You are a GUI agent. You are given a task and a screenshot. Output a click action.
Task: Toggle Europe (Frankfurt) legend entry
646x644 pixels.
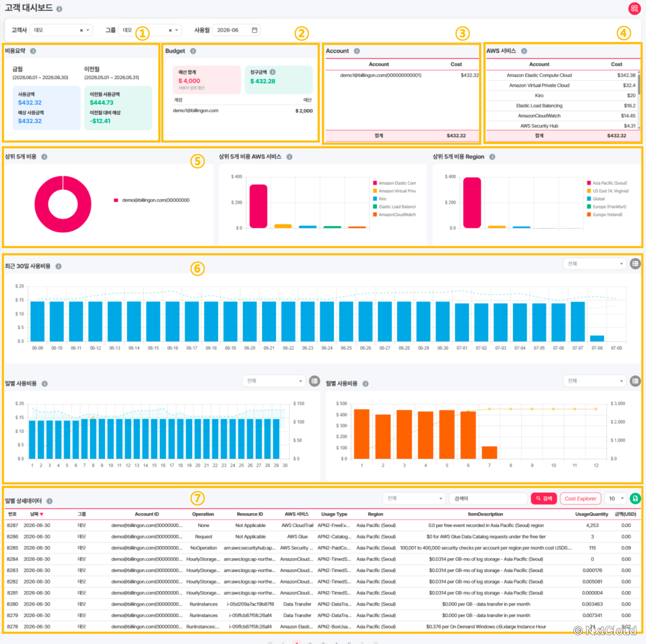click(x=607, y=207)
